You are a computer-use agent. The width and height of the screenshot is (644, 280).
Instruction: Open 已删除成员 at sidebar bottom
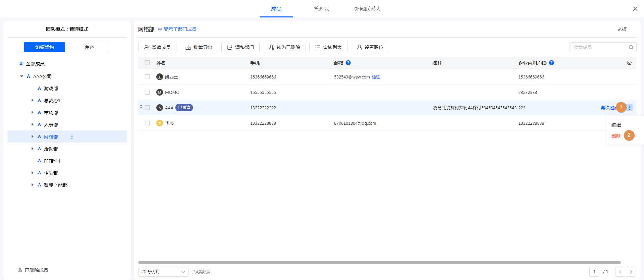(36, 270)
